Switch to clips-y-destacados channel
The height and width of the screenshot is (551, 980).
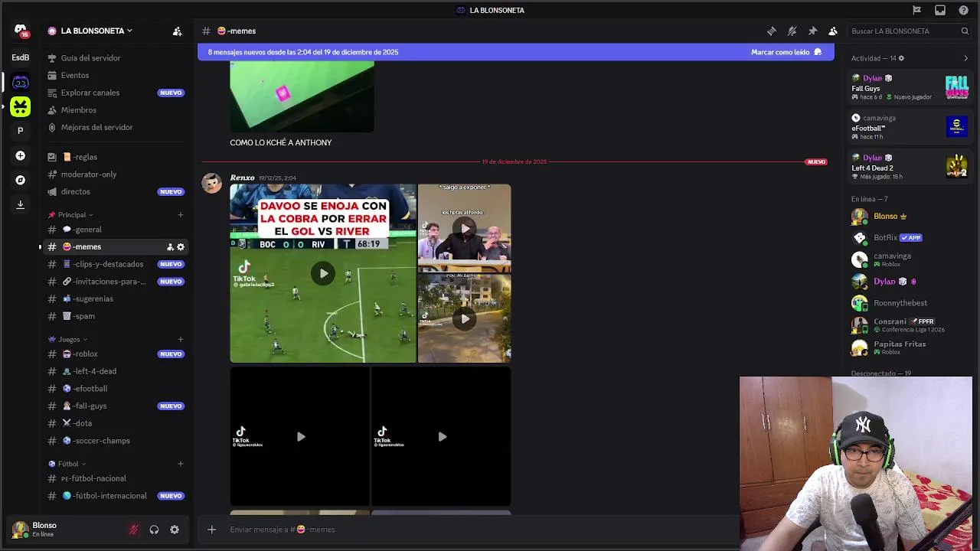click(x=115, y=264)
